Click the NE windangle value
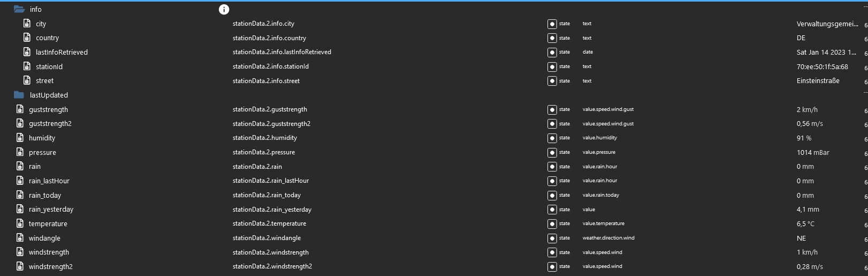The width and height of the screenshot is (868, 276). [801, 238]
